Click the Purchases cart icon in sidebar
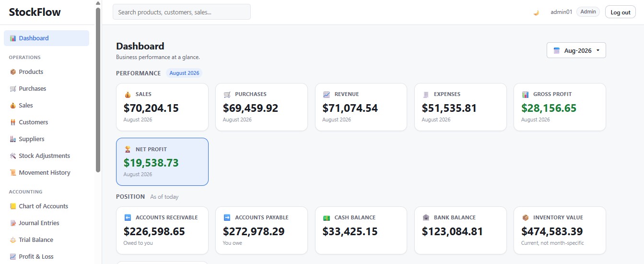The image size is (644, 264). [x=13, y=89]
